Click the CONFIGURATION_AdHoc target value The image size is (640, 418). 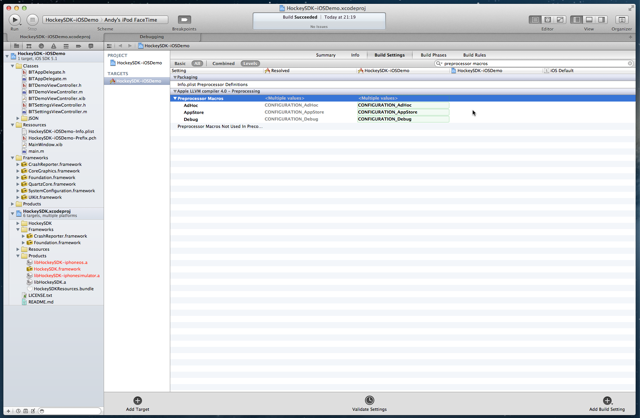[403, 105]
